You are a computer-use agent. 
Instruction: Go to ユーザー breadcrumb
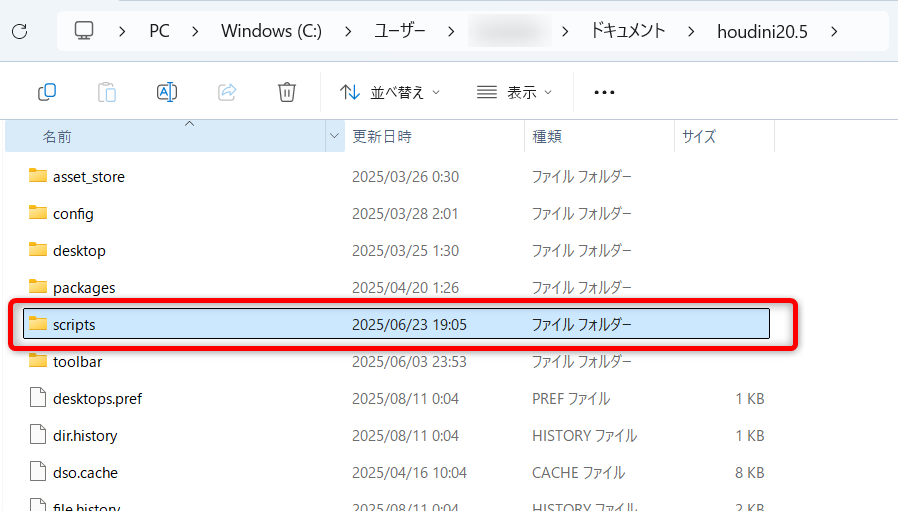click(399, 31)
